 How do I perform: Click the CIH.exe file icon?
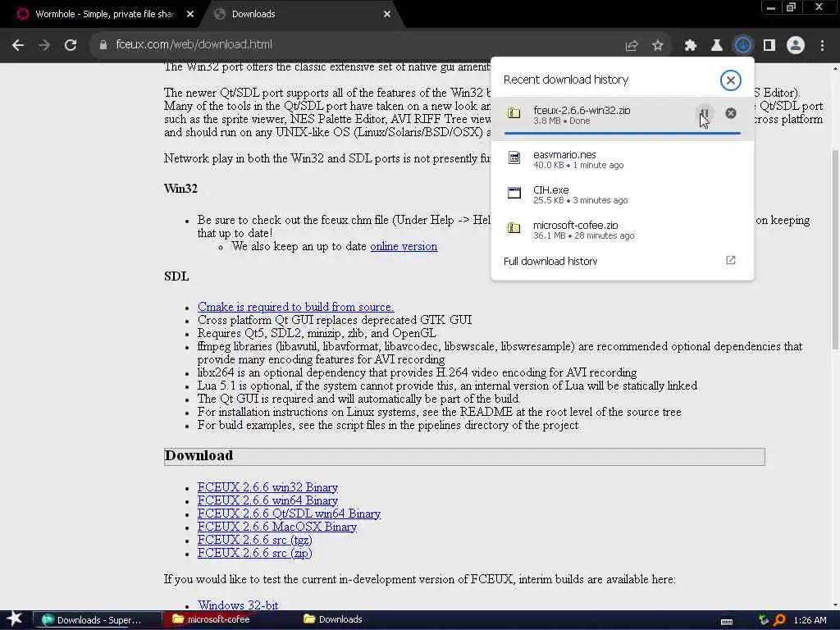coord(514,193)
